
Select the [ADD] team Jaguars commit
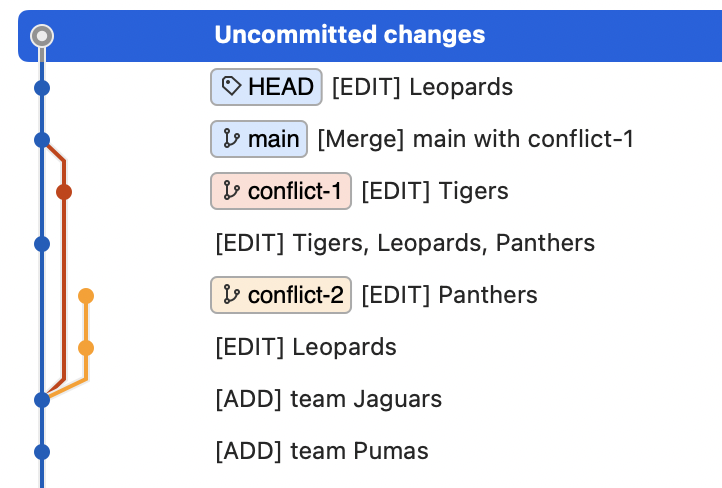(x=329, y=399)
